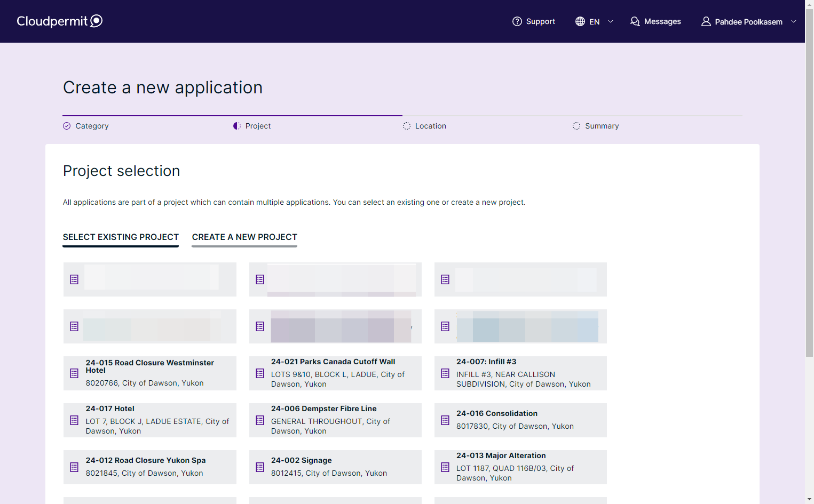Click the Messages chat bubble icon

(x=635, y=21)
